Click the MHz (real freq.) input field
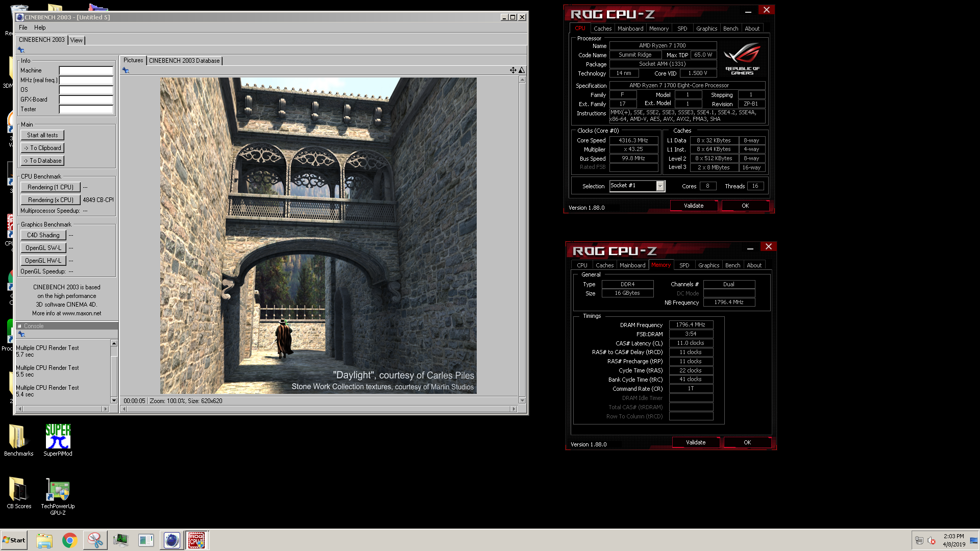The image size is (980, 551). [86, 80]
